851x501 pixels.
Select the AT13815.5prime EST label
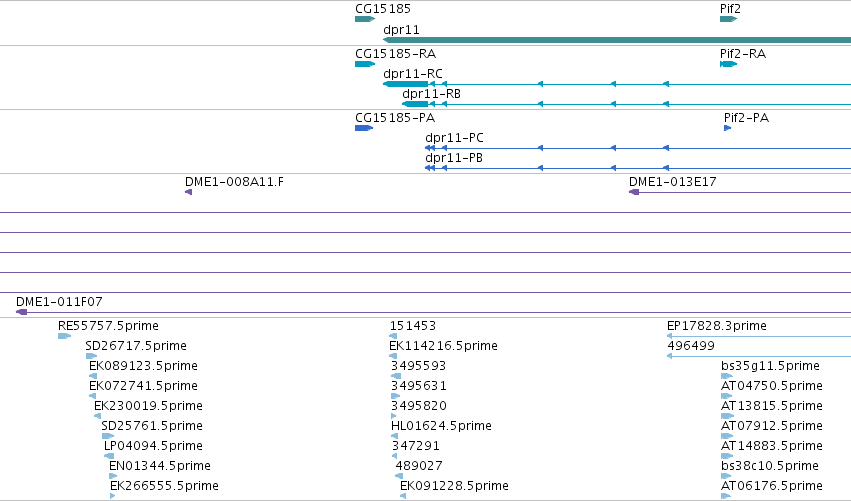point(772,406)
